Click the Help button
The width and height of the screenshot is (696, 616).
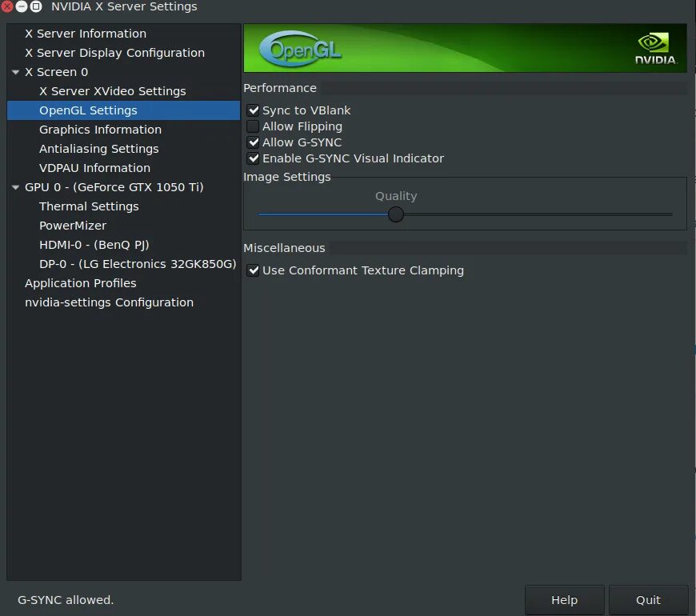coord(564,600)
